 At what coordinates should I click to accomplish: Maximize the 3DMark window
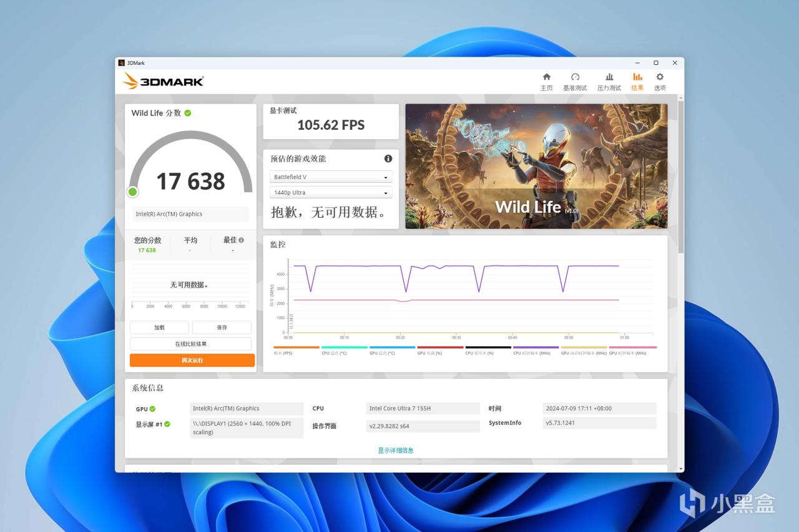[x=656, y=63]
